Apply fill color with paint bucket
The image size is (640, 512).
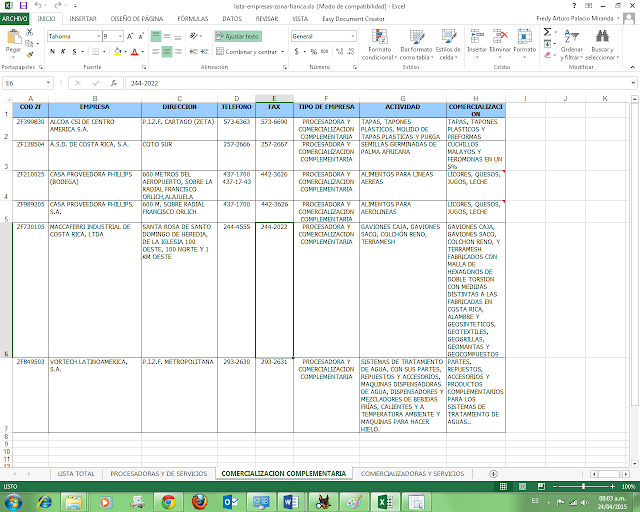point(118,51)
